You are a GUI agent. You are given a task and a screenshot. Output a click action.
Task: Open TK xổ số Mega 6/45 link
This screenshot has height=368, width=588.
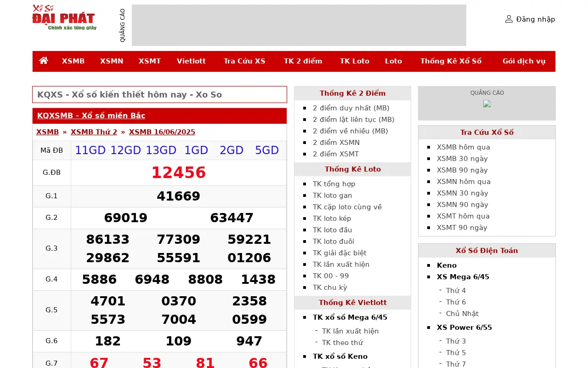(350, 317)
